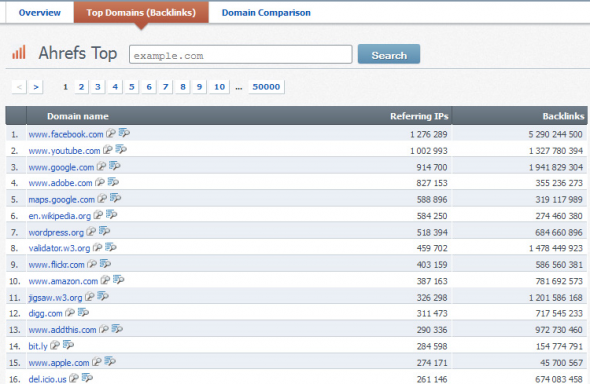Click blue list-search icon beside en.wikipedia.org
590x384 pixels.
pos(111,215)
